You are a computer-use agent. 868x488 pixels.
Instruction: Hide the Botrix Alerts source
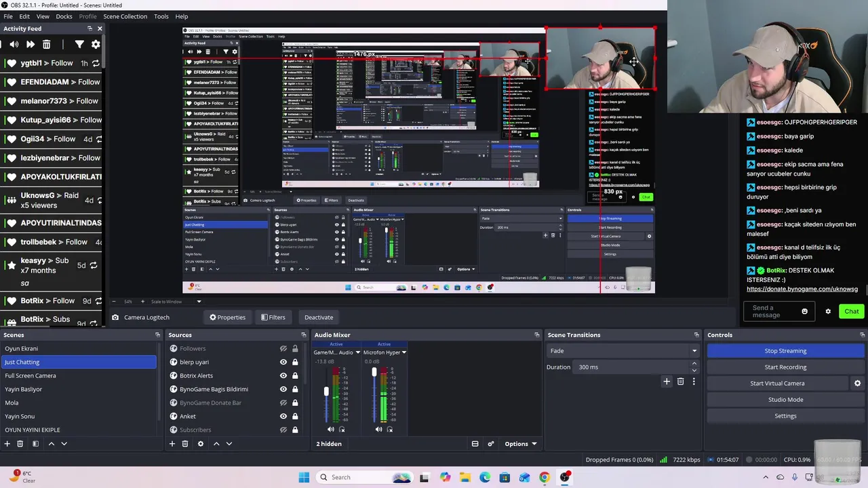coord(283,375)
